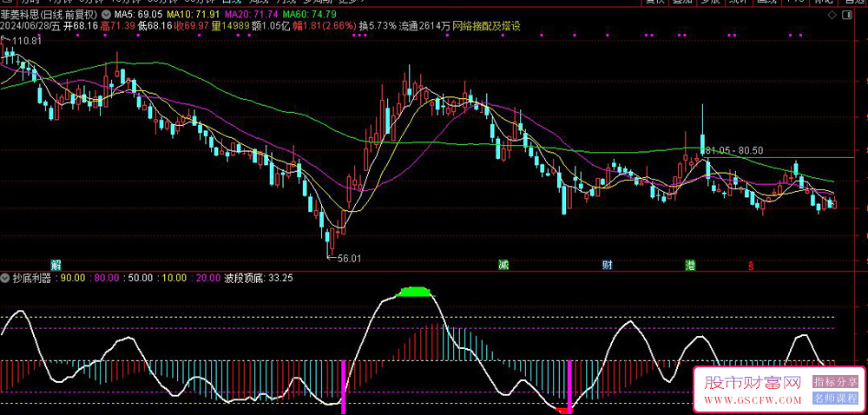
Task: Click the red bottom signal below the indicator trough
Action: pyautogui.click(x=563, y=410)
